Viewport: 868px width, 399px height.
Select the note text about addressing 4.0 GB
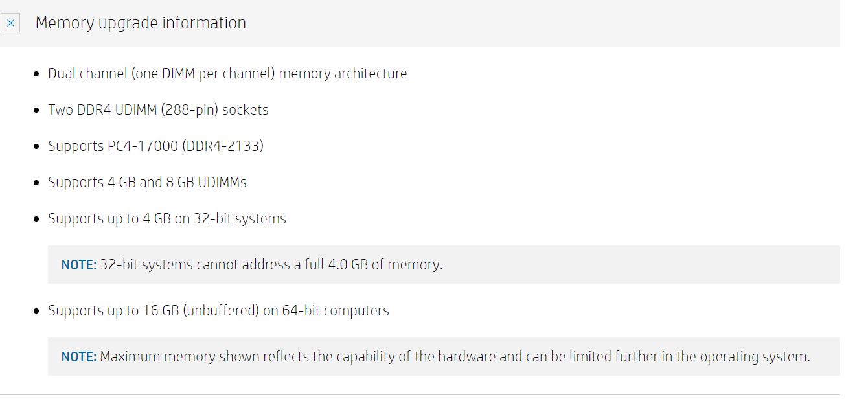click(271, 265)
